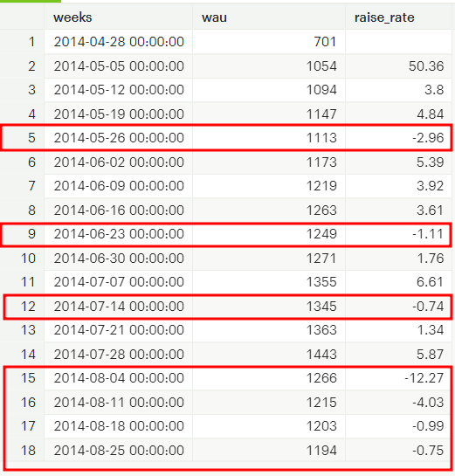Select the cell 2014-08-11 00:00:00
This screenshot has width=455, height=476.
click(x=119, y=402)
